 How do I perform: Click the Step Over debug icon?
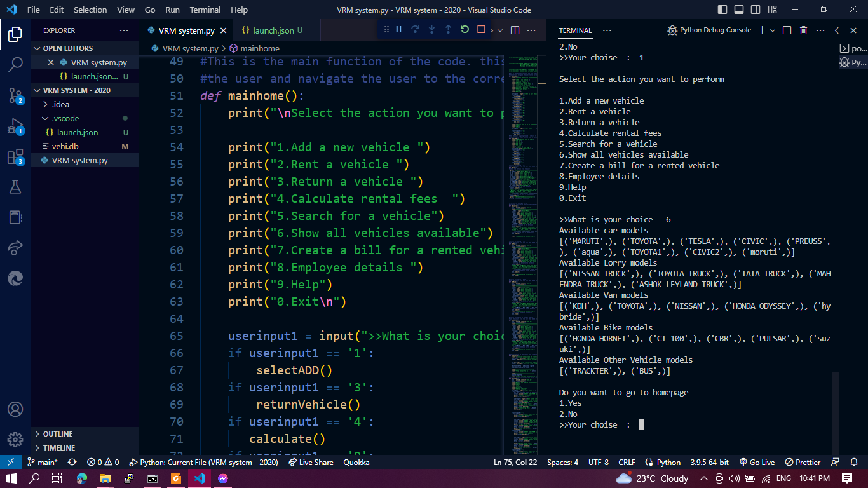tap(416, 29)
